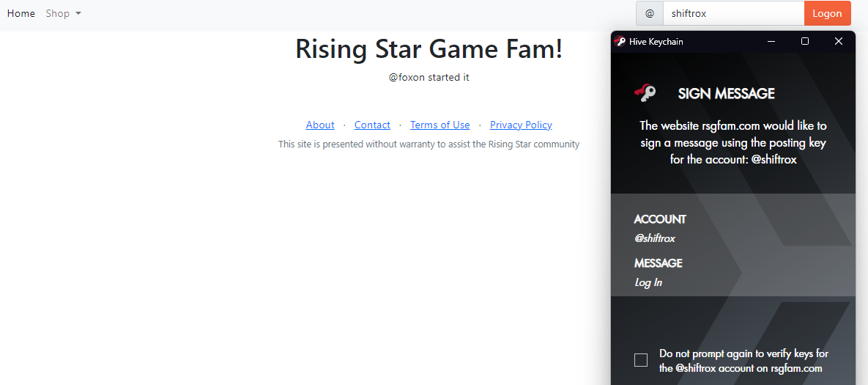Open the Contact link
The image size is (868, 385).
click(x=372, y=125)
